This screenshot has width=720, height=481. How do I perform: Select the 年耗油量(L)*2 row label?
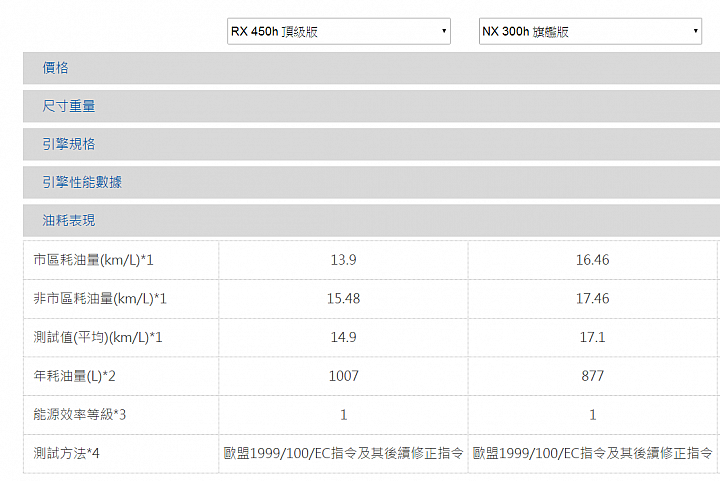click(74, 376)
